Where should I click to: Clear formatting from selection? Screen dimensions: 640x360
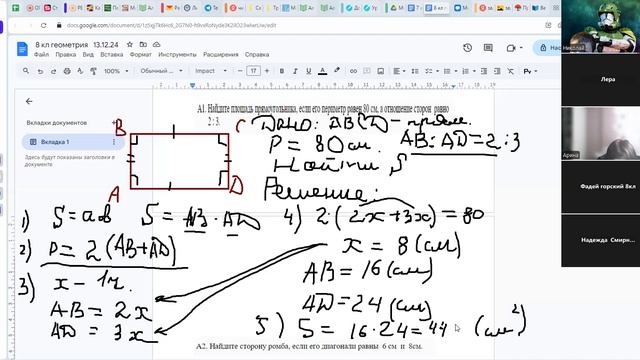pos(511,71)
